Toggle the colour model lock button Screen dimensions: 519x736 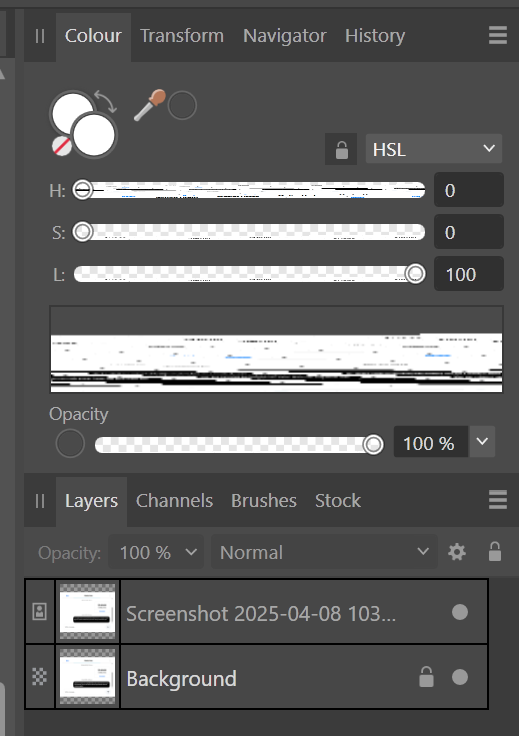341,149
